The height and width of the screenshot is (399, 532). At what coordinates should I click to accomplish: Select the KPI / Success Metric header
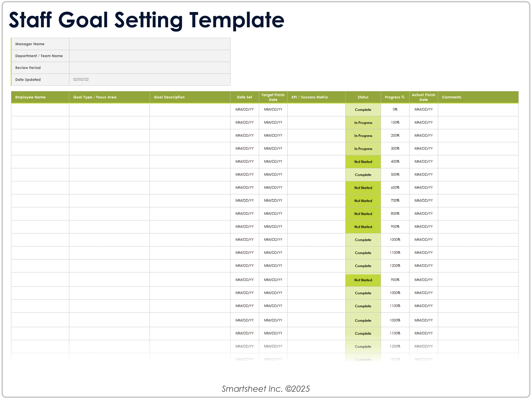[x=310, y=97]
